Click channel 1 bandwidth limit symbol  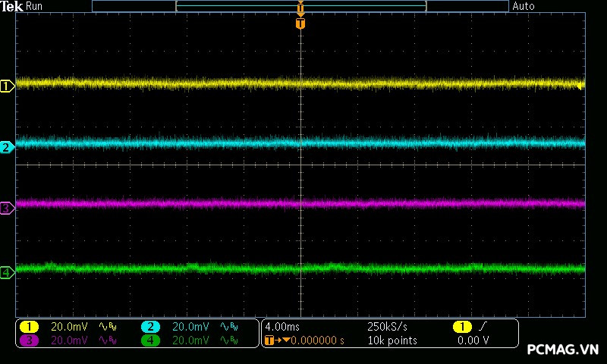[x=106, y=327]
